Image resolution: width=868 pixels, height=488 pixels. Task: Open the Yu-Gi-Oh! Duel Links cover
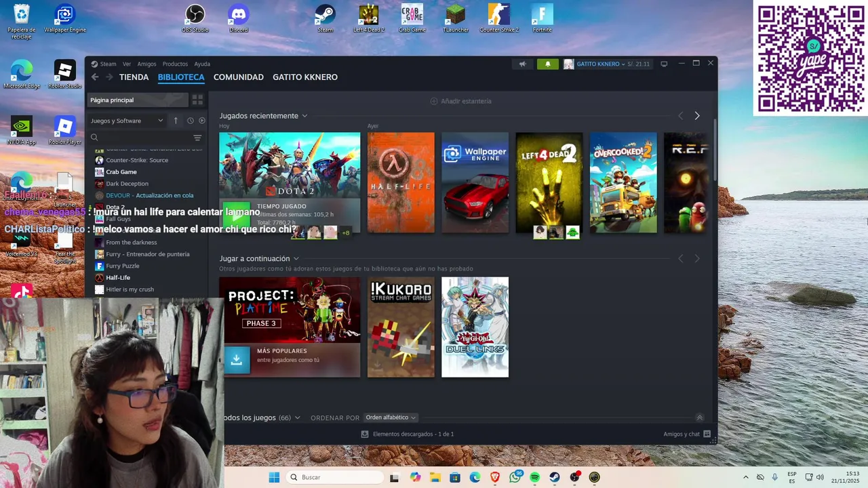475,327
